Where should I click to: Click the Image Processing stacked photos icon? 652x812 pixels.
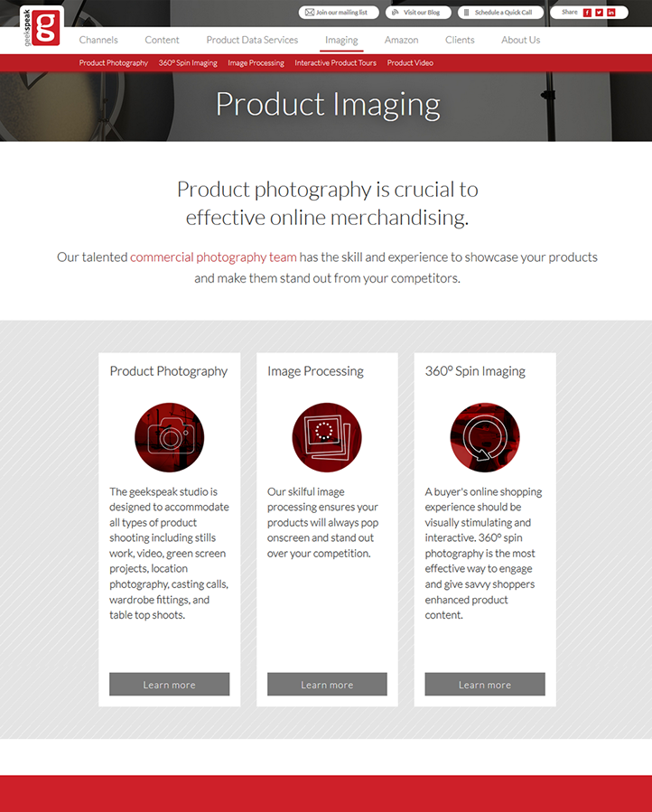(x=327, y=437)
